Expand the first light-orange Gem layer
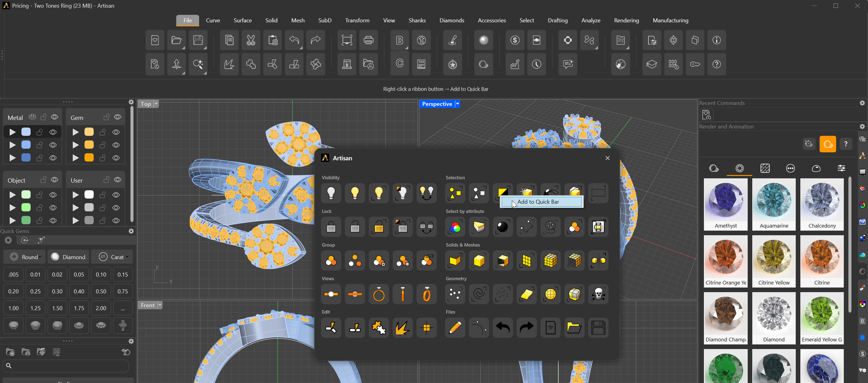This screenshot has height=383, width=868. (x=76, y=132)
